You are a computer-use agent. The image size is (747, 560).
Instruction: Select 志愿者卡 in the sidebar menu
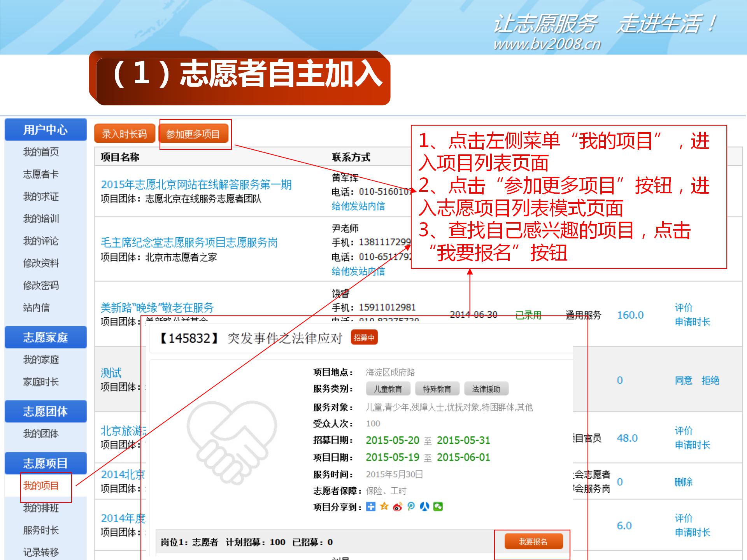coord(41,174)
